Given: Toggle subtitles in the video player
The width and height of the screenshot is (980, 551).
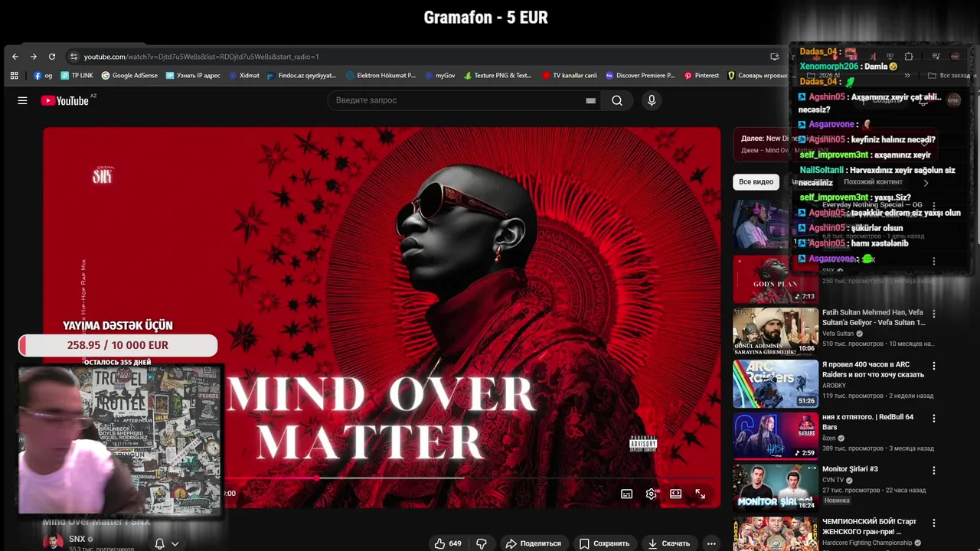Looking at the screenshot, I should point(626,494).
